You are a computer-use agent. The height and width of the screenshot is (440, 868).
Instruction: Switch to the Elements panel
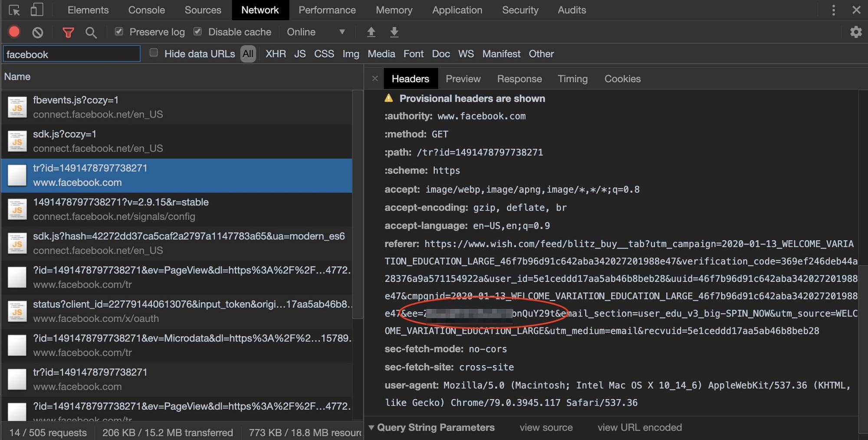pos(88,10)
